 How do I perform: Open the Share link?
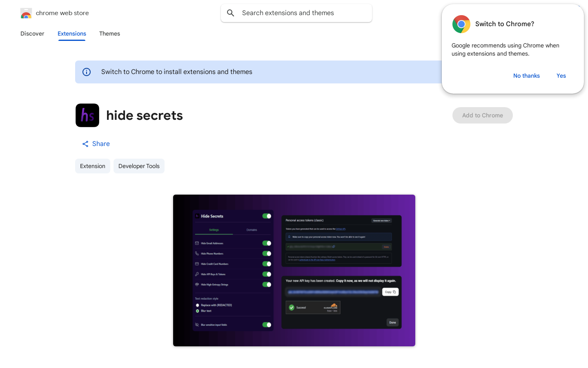click(96, 144)
